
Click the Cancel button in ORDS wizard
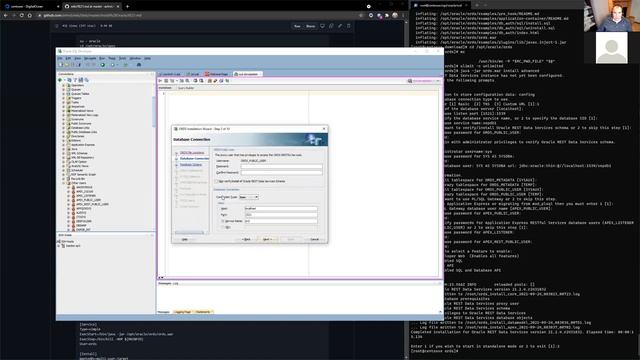click(314, 239)
